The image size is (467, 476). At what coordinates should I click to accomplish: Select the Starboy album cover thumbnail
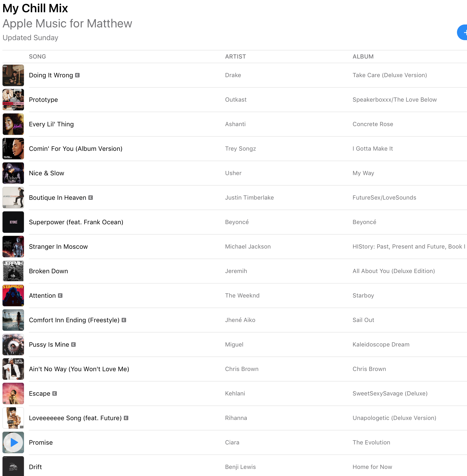[13, 295]
